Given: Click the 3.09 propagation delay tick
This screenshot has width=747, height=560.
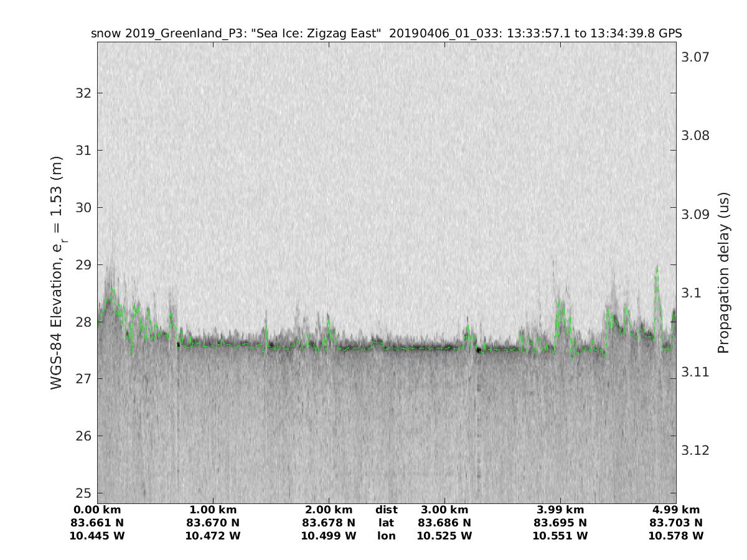Looking at the screenshot, I should pyautogui.click(x=695, y=215).
